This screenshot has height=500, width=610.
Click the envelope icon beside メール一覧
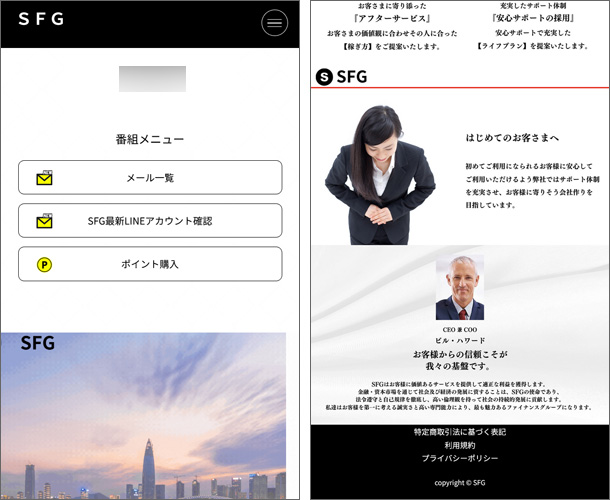(44, 178)
